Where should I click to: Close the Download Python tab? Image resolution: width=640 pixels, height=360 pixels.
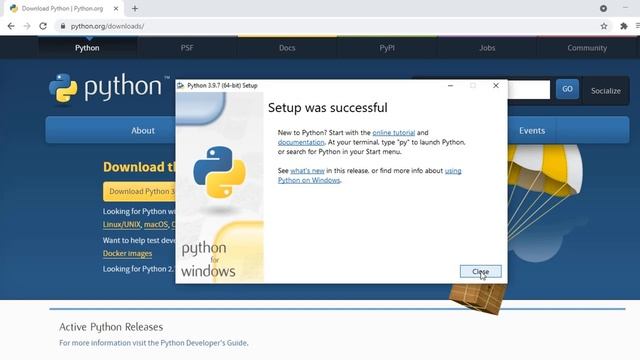[x=116, y=8]
